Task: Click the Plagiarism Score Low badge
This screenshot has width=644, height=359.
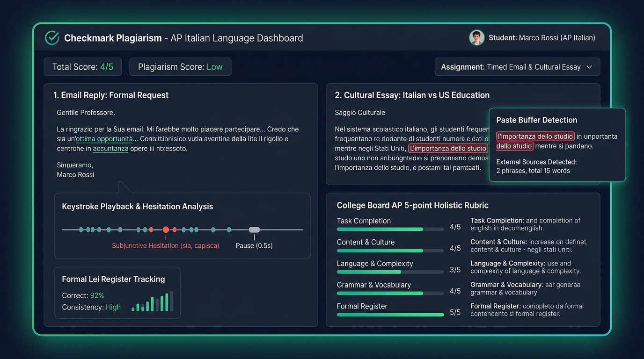Action: (x=180, y=67)
